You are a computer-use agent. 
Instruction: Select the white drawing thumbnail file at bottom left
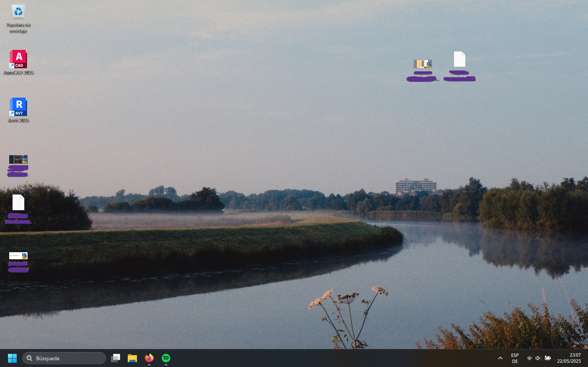[x=18, y=256]
